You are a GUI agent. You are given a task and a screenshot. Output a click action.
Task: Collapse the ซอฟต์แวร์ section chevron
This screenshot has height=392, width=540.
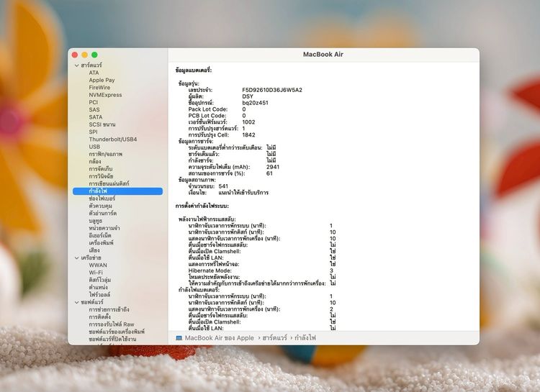(x=77, y=303)
